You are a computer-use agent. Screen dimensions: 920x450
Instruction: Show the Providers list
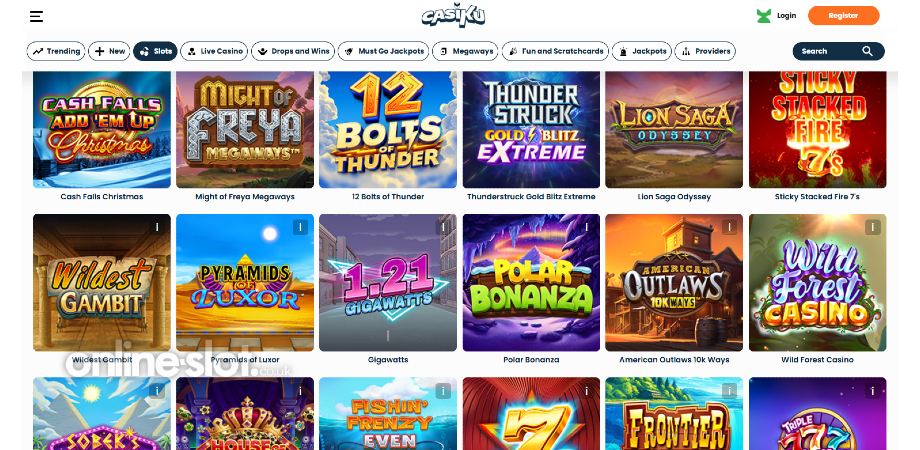[705, 51]
